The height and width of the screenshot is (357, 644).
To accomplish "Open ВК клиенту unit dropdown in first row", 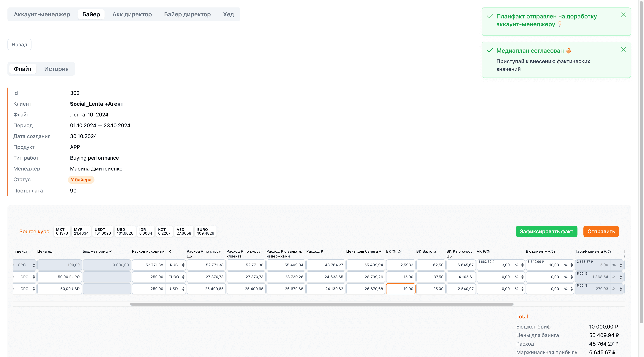I will coord(568,265).
